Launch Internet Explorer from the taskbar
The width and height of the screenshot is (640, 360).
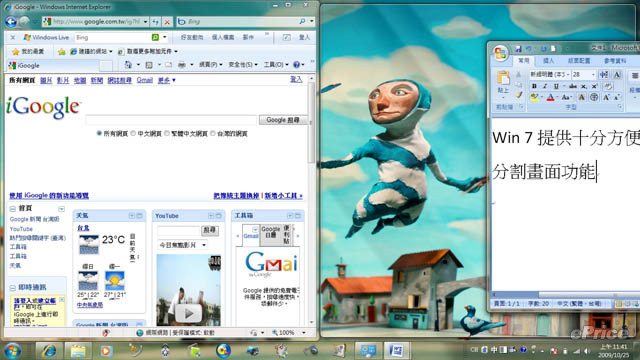[49, 351]
